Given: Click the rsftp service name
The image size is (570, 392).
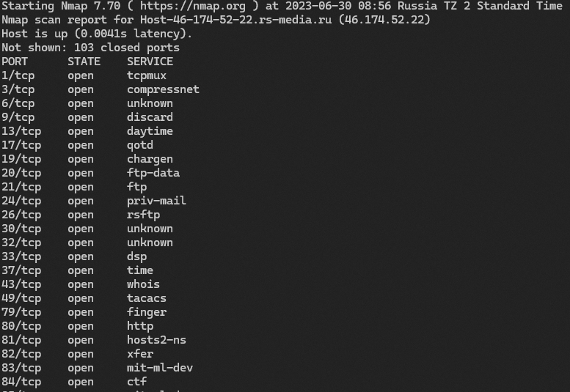Looking at the screenshot, I should click(x=143, y=215).
